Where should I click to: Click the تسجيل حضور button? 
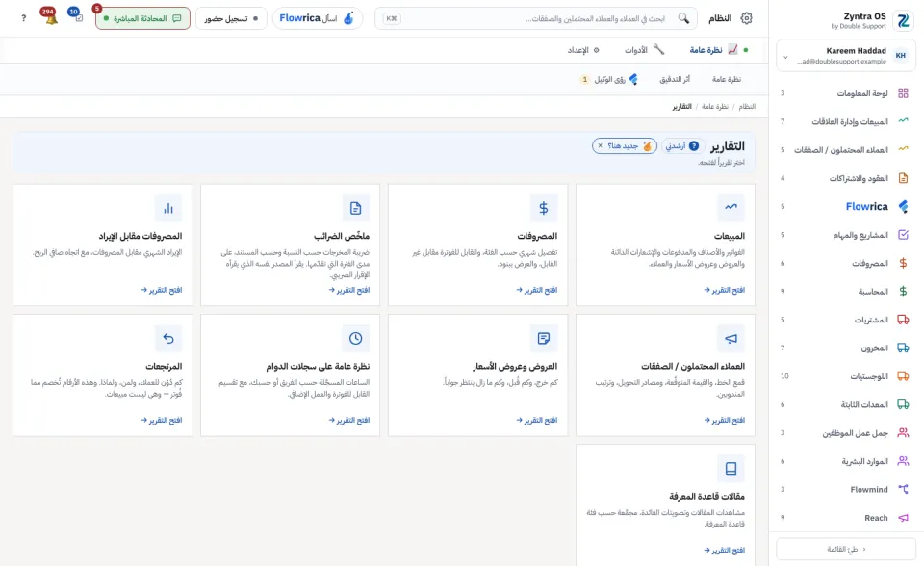231,18
